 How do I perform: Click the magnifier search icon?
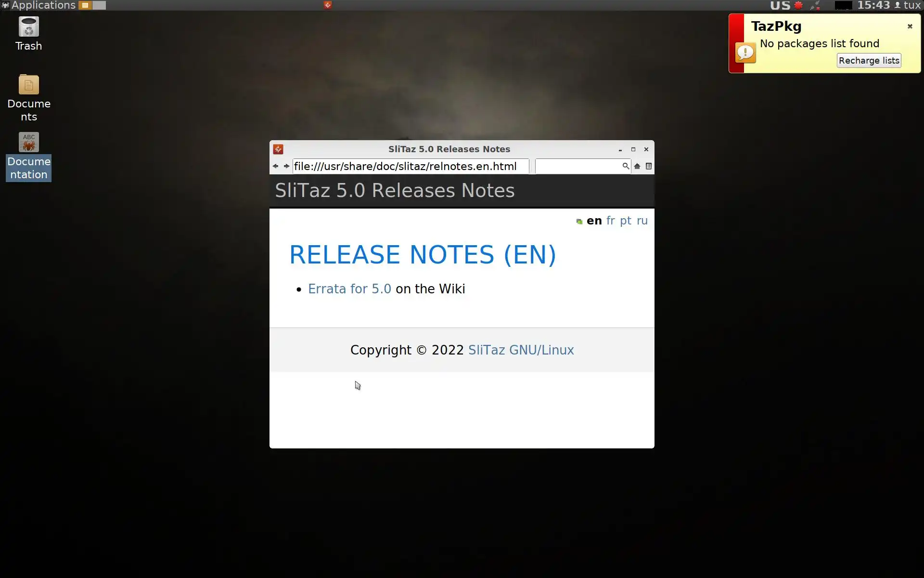point(625,166)
